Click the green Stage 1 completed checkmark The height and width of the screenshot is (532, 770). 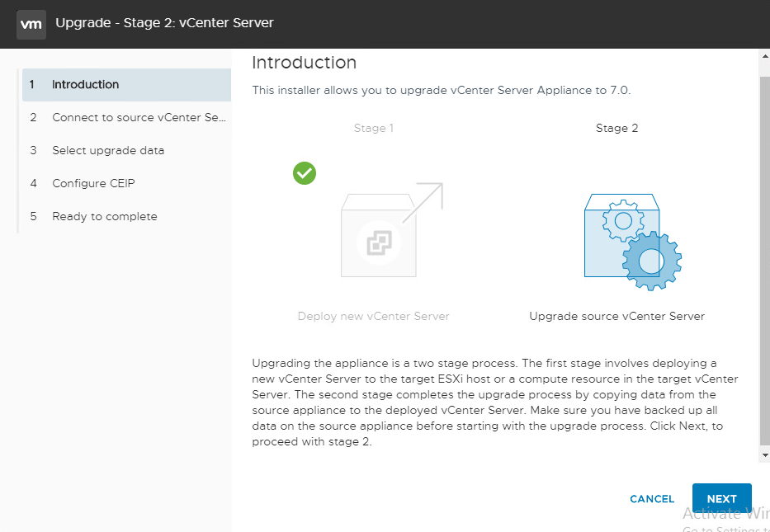pyautogui.click(x=305, y=173)
